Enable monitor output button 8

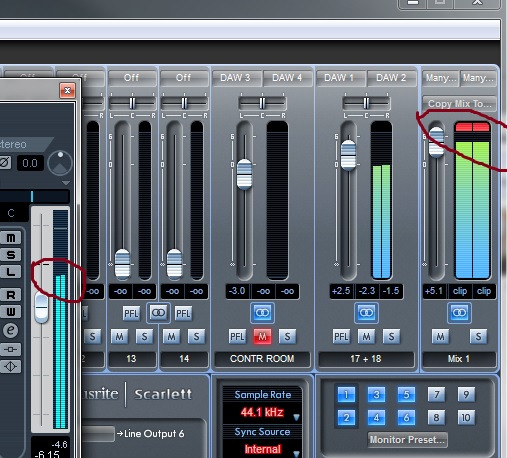436,417
